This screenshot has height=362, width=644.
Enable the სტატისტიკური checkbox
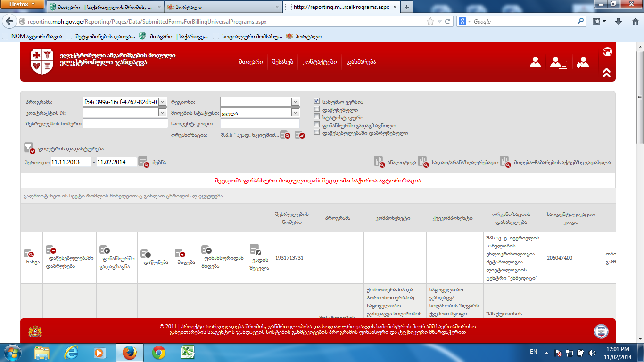coord(317,117)
